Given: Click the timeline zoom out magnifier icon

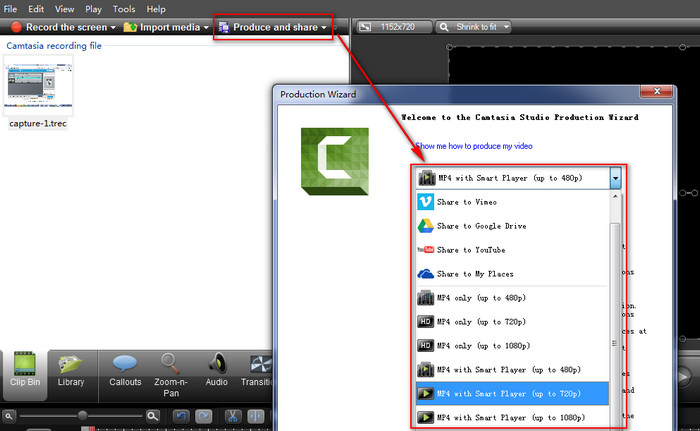Looking at the screenshot, I should 9,417.
